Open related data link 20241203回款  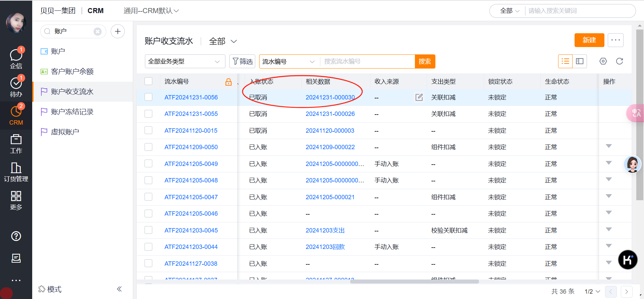click(325, 247)
